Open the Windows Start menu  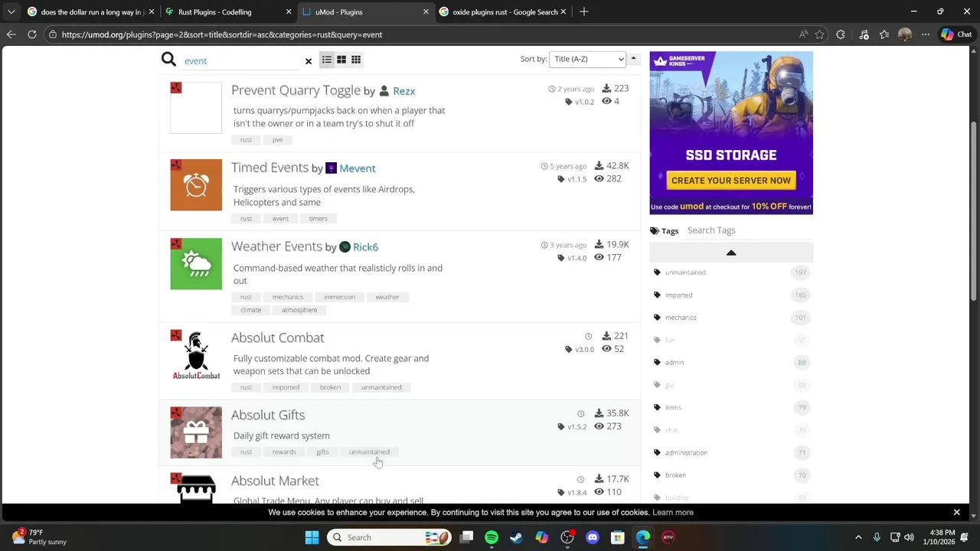pos(312,537)
